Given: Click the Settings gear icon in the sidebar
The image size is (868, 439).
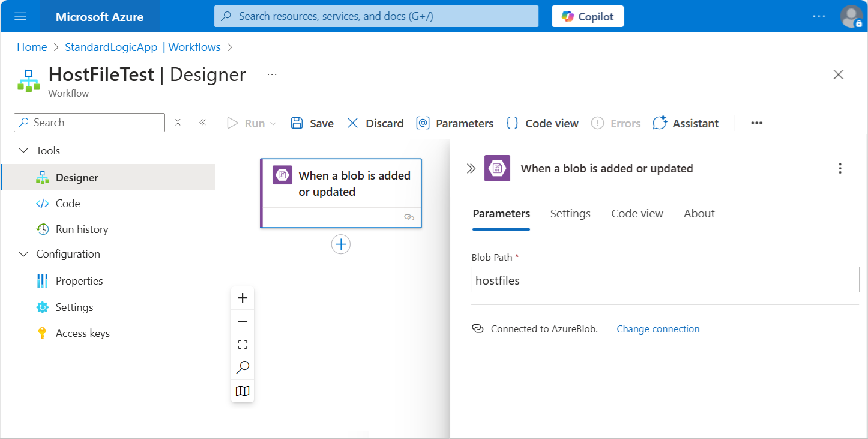Looking at the screenshot, I should [x=42, y=307].
